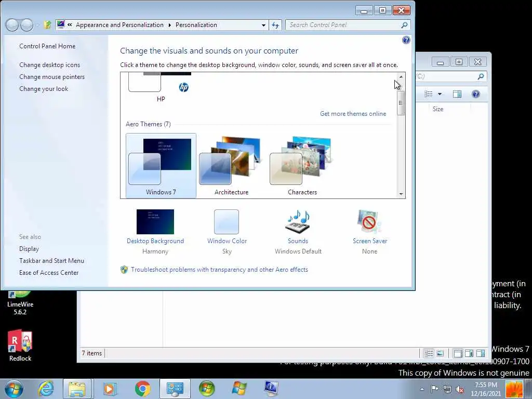Screen dimensions: 532x399
Task: Click the Personalization help question mark icon
Action: point(406,40)
